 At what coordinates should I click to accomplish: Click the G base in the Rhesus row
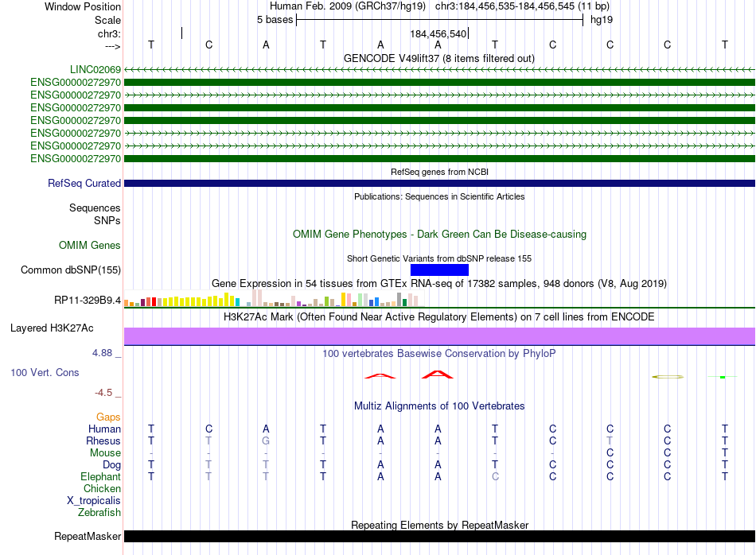266,441
